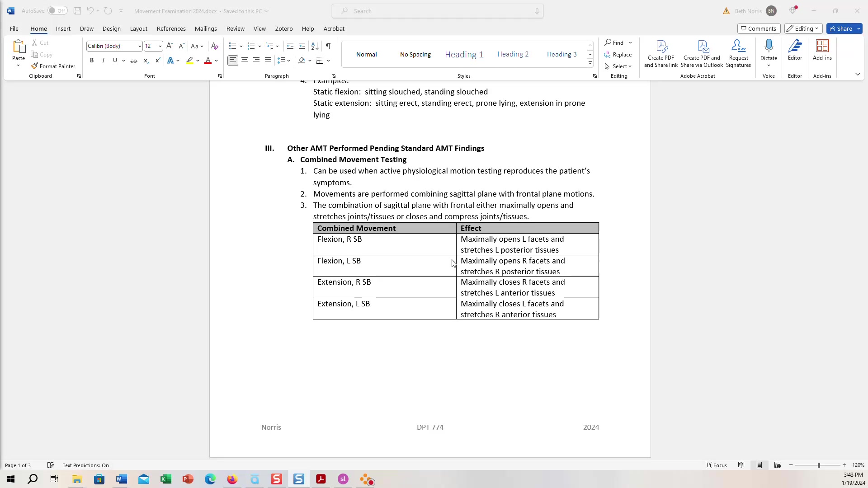Select the Format Painter tool
The image size is (868, 488).
pos(53,66)
